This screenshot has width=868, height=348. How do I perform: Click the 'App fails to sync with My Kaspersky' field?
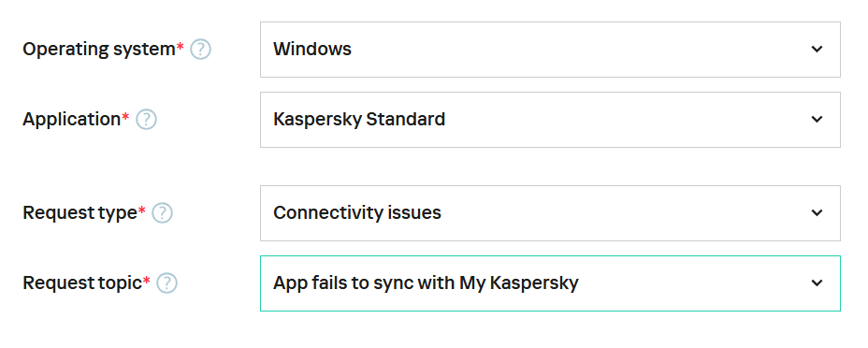pyautogui.click(x=550, y=283)
